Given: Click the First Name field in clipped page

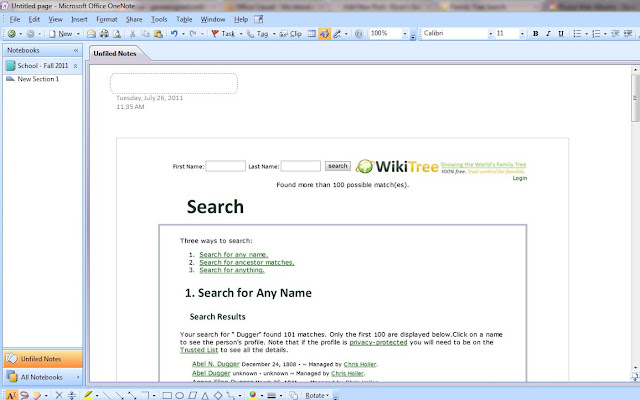Looking at the screenshot, I should pyautogui.click(x=225, y=166).
